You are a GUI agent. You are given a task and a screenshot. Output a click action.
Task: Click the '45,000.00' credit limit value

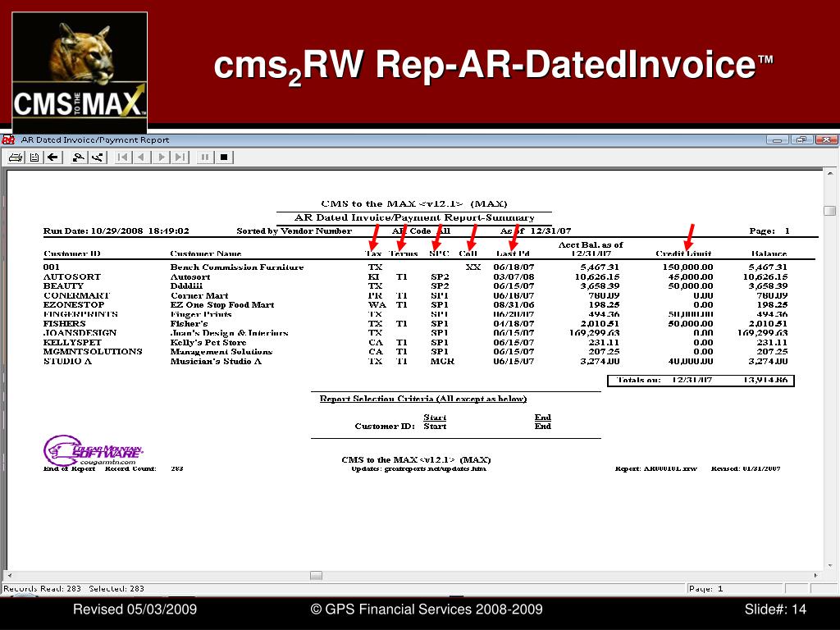[x=691, y=277]
